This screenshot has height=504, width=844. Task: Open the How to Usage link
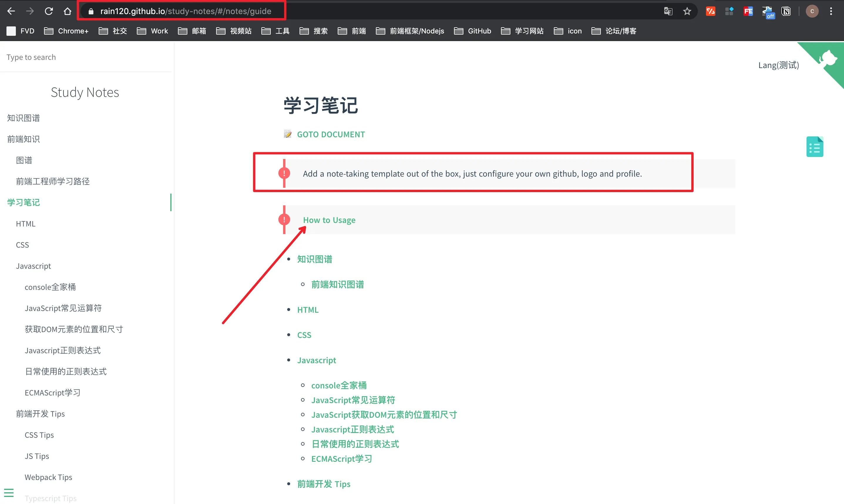pyautogui.click(x=329, y=220)
